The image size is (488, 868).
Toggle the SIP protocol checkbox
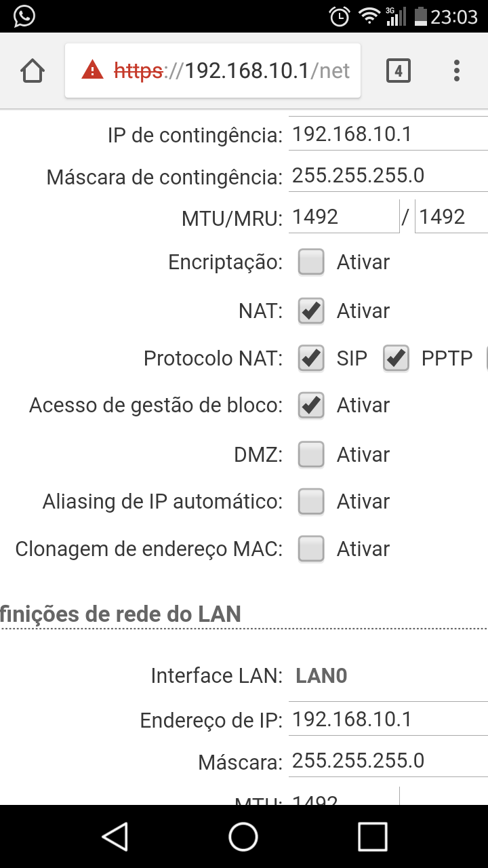pos(311,358)
